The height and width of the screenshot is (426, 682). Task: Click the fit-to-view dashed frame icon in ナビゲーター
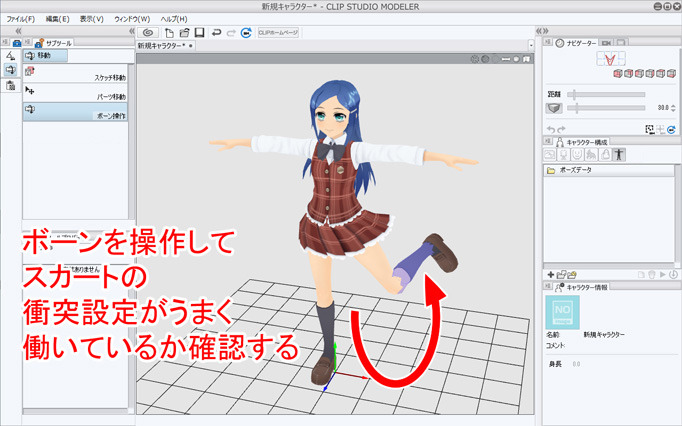point(649,130)
